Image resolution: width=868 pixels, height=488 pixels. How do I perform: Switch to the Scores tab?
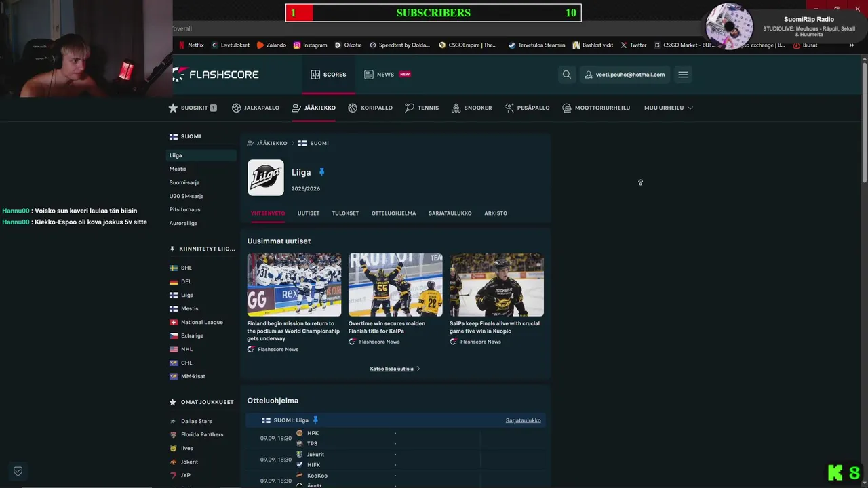coord(328,75)
